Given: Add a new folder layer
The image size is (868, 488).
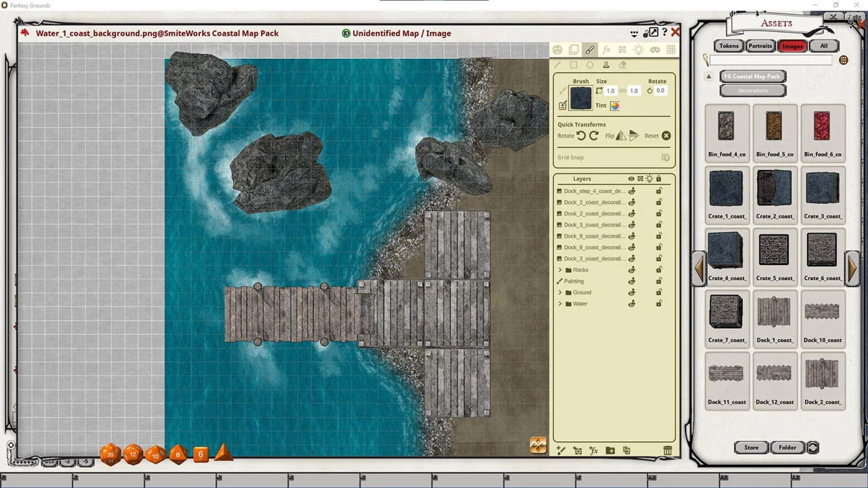Looking at the screenshot, I should (x=610, y=451).
